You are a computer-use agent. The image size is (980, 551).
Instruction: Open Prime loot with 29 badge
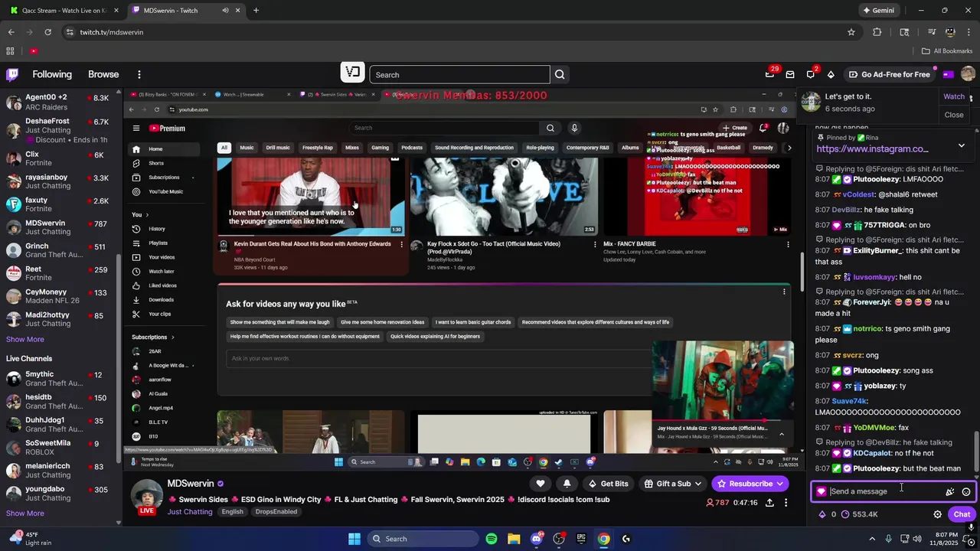769,74
